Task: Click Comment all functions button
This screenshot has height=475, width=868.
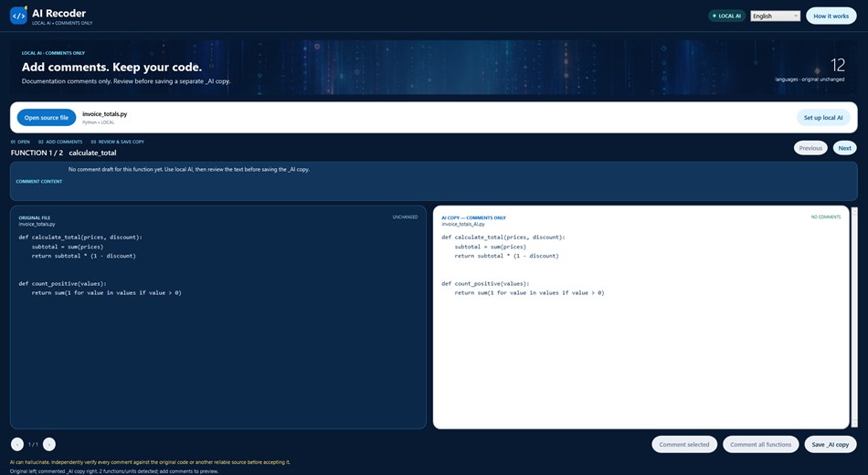Action: point(760,445)
